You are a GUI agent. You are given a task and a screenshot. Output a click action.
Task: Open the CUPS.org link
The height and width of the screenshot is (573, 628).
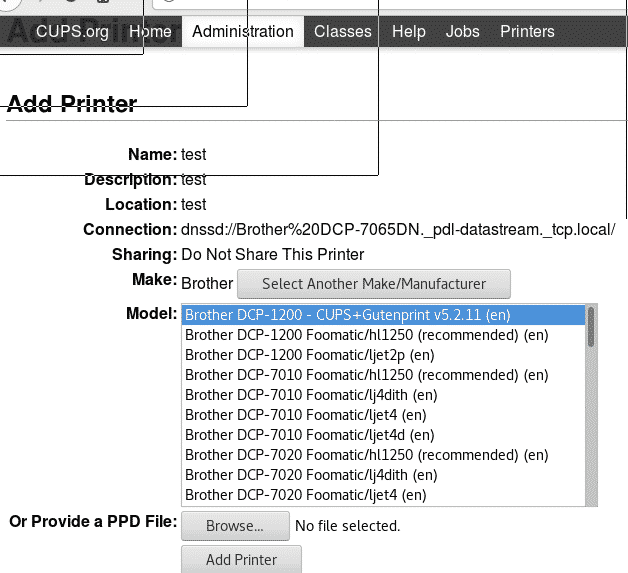coord(72,32)
